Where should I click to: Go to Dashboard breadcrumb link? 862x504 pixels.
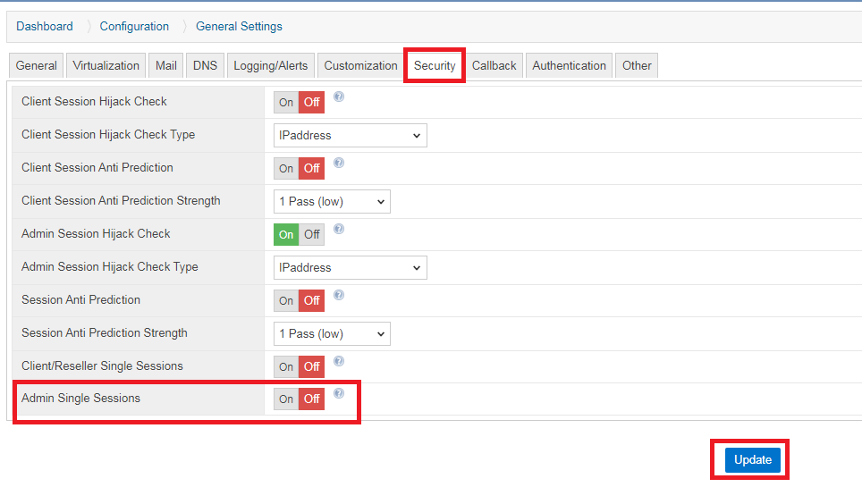coord(45,26)
